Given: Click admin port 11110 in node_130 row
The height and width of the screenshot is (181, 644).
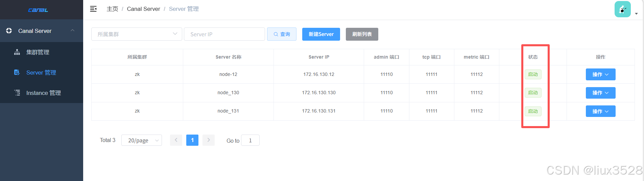Looking at the screenshot, I should pyautogui.click(x=386, y=93).
